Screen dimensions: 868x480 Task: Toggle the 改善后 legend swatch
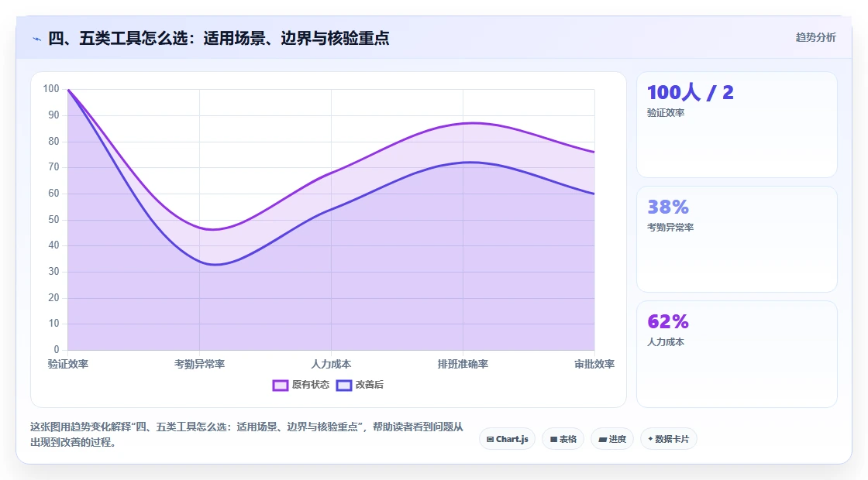(344, 385)
